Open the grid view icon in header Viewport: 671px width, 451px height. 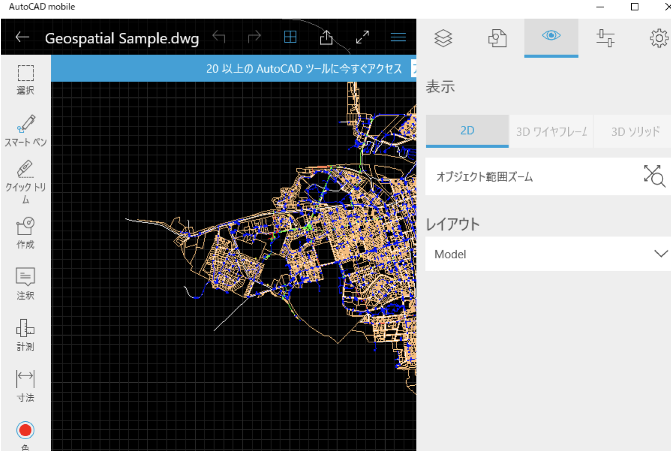(x=290, y=37)
